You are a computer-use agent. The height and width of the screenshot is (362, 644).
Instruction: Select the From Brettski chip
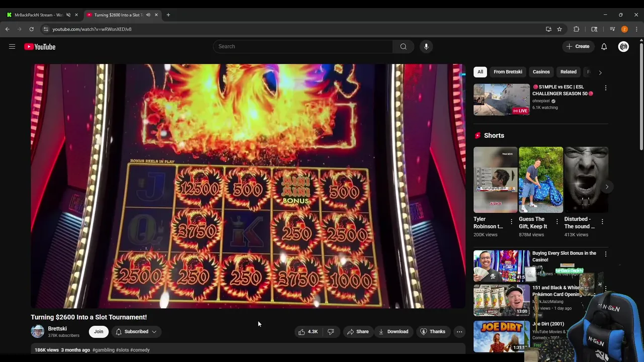[x=508, y=72]
